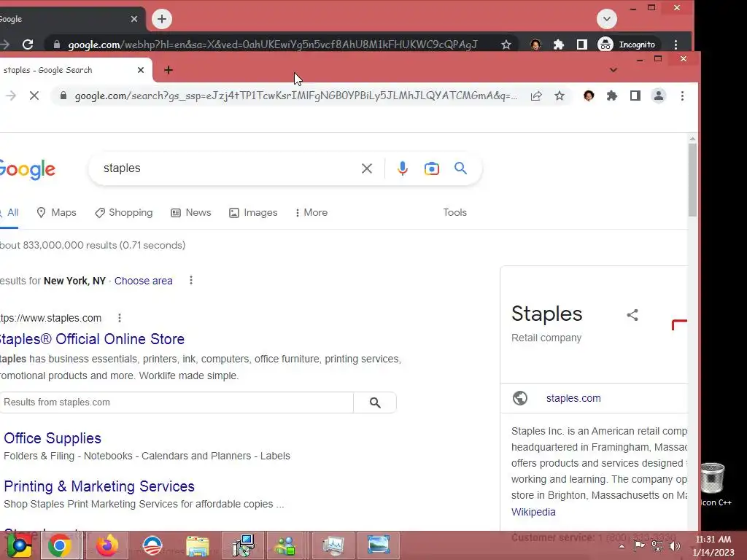This screenshot has width=747, height=560.
Task: Click the staples.com site search magnifier
Action: coord(375,402)
